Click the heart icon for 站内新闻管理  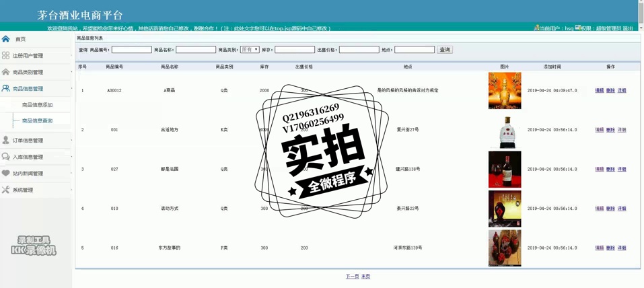pyautogui.click(x=6, y=173)
